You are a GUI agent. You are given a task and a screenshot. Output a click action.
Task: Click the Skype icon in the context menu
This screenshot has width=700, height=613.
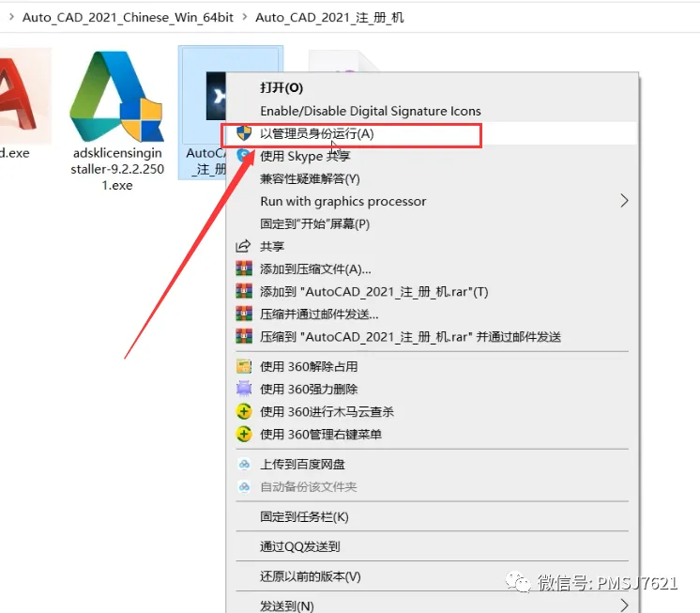point(243,156)
